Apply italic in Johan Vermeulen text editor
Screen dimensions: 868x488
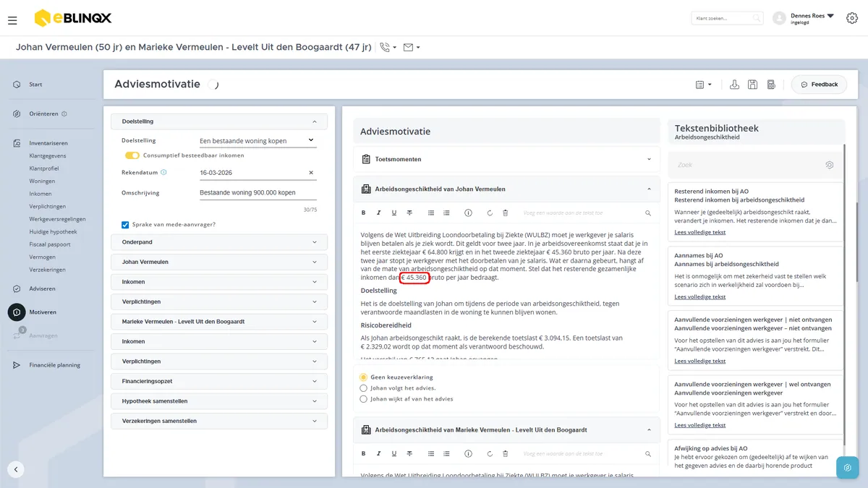pyautogui.click(x=378, y=213)
